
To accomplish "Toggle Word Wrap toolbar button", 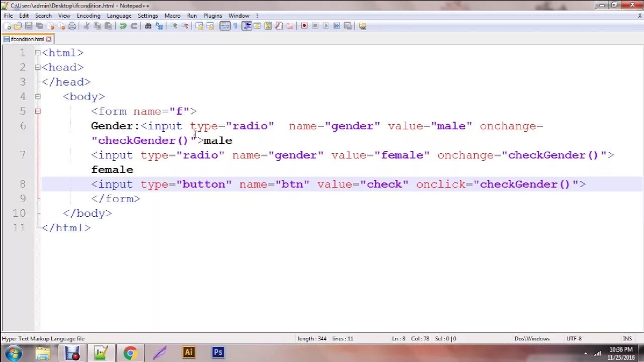I will 225,26.
